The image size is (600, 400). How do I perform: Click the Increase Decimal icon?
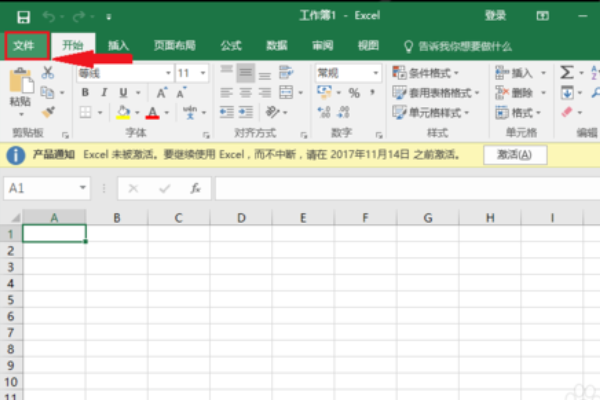(x=324, y=112)
